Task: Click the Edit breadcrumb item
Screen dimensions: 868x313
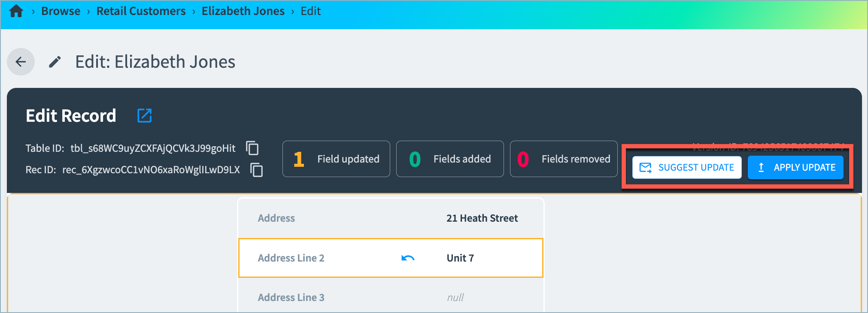Action: (310, 11)
